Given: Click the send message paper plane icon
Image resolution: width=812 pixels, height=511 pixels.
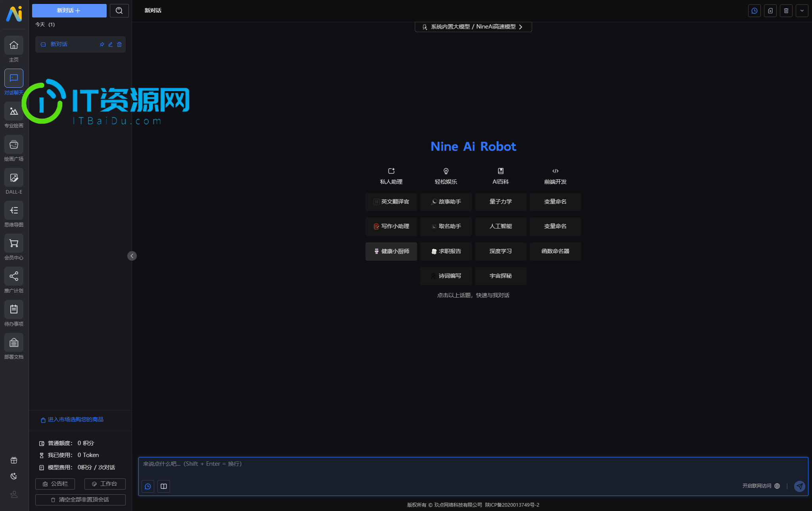Looking at the screenshot, I should coord(800,486).
